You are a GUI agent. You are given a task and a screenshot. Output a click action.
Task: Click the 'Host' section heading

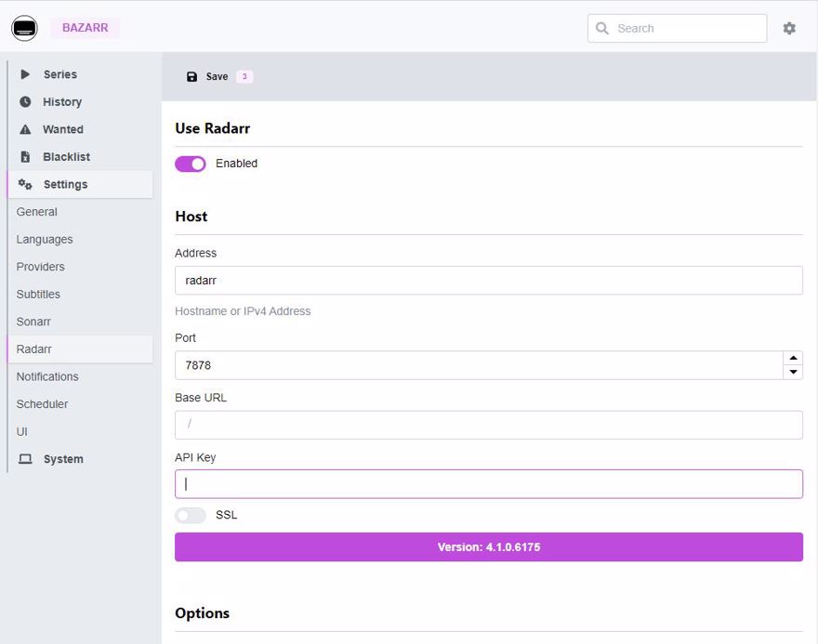tap(191, 217)
